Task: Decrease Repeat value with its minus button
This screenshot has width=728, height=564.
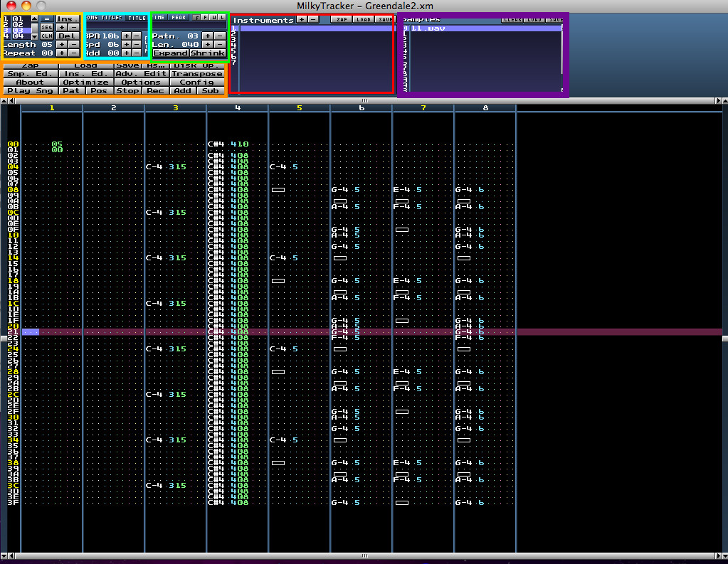Action: coord(74,53)
